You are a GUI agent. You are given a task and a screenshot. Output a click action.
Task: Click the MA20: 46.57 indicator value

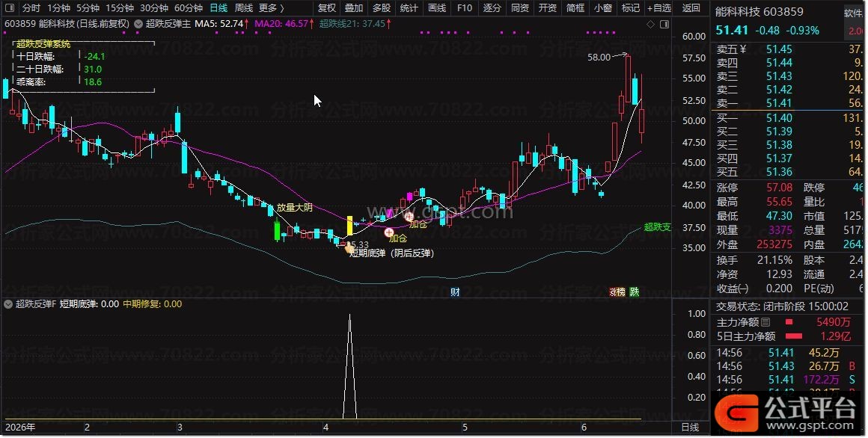tap(281, 24)
